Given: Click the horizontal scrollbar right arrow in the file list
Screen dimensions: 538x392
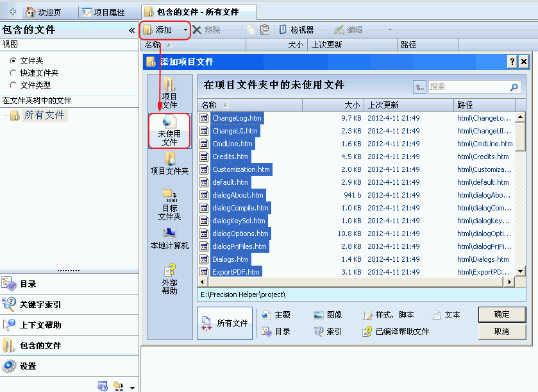Looking at the screenshot, I should pyautogui.click(x=509, y=282).
